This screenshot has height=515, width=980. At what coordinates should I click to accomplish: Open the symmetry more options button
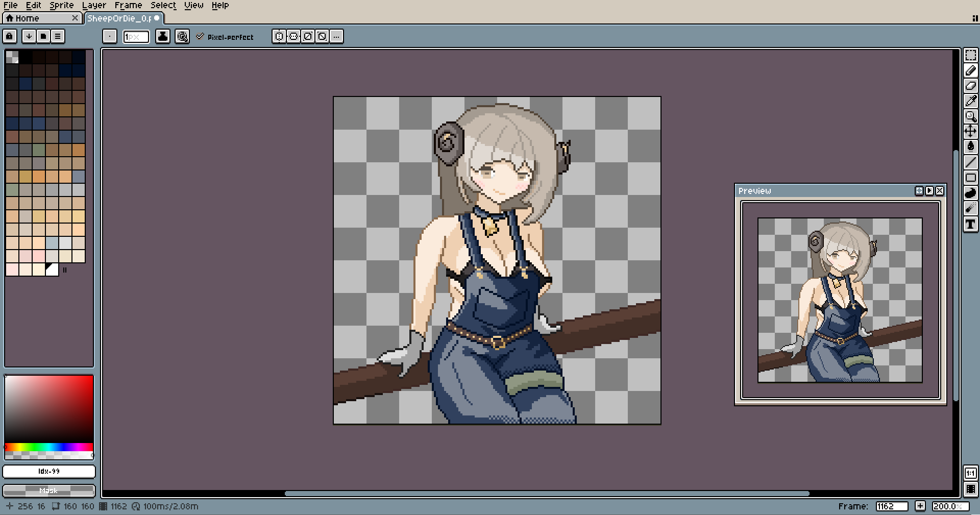336,36
